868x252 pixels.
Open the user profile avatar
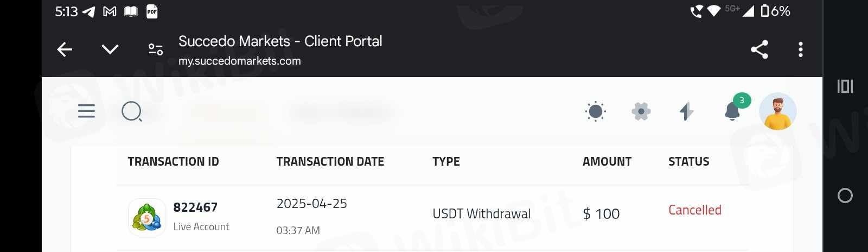[x=777, y=111]
